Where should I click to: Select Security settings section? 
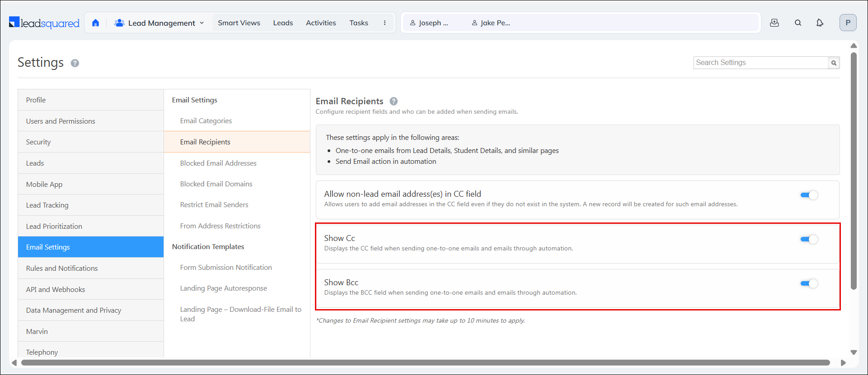91,142
